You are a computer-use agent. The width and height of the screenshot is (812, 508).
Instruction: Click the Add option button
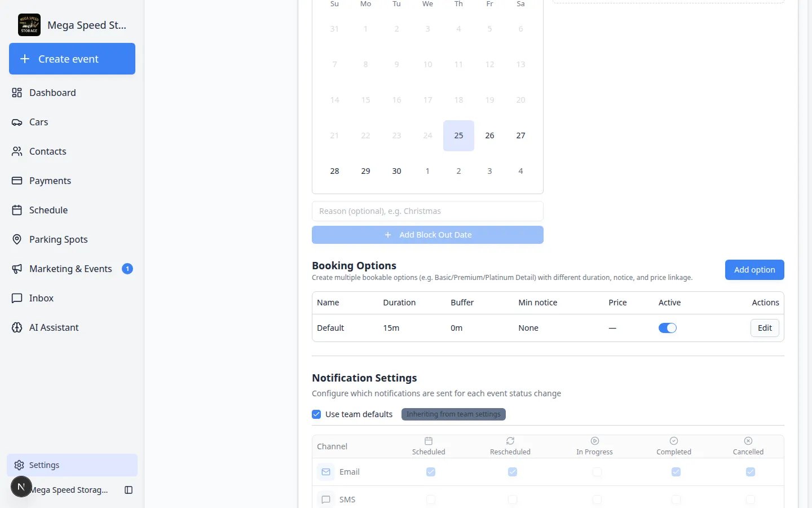(754, 270)
